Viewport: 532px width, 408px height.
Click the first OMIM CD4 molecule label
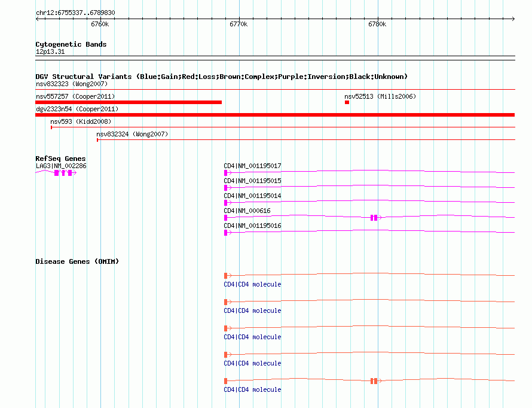[x=252, y=284]
